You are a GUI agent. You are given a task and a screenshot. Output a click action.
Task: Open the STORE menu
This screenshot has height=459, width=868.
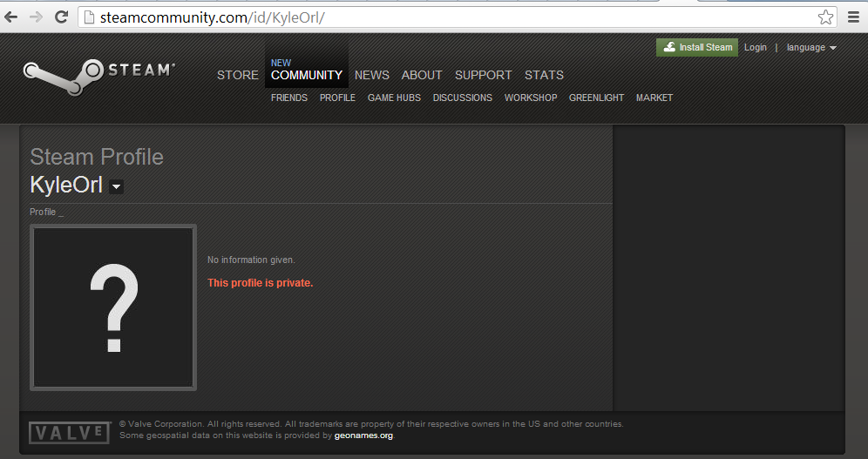click(x=238, y=75)
